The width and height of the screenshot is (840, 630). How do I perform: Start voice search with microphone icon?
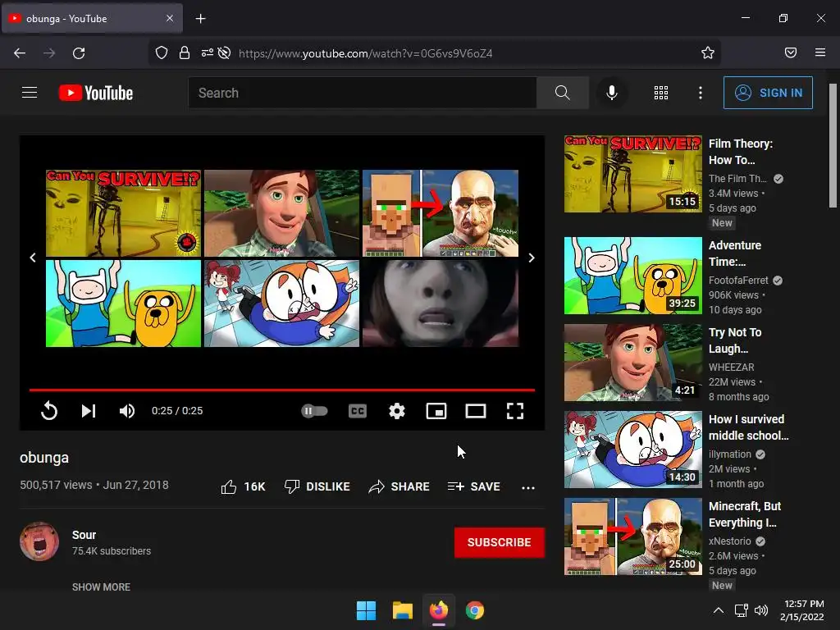pos(612,93)
